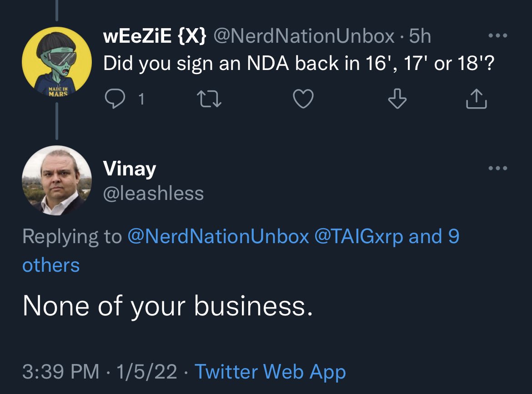Open more options on Vinay's tweet

click(498, 168)
